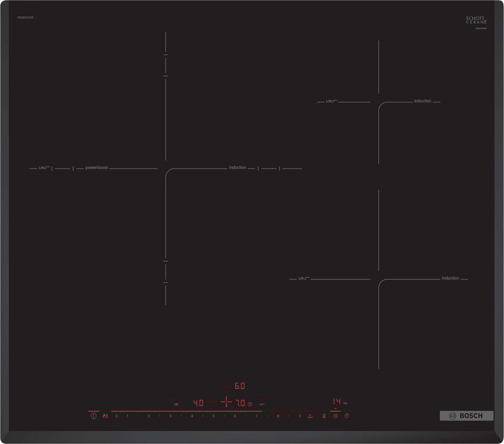Activate the childproof lock hand icon
The height and width of the screenshot is (444, 504).
tap(105, 416)
